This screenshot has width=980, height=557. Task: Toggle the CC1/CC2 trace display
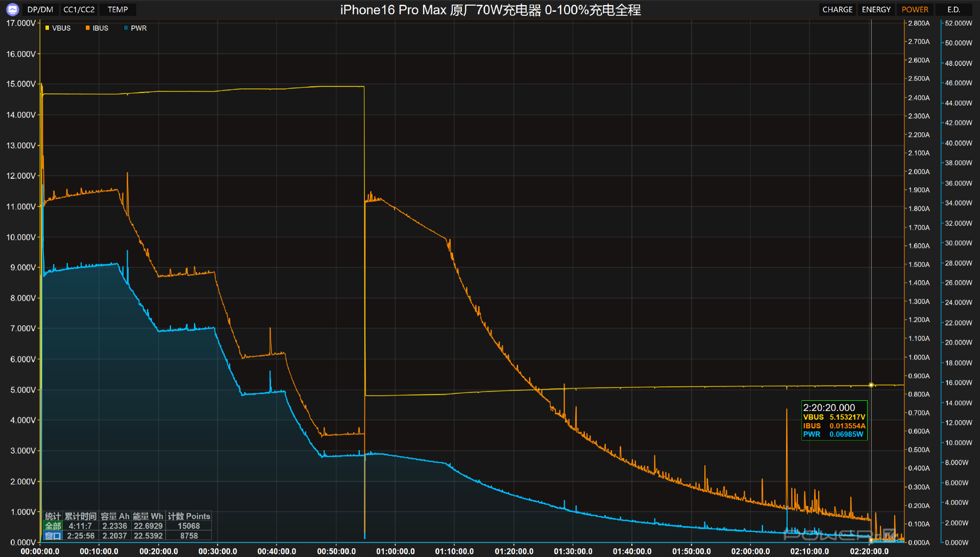pos(79,10)
